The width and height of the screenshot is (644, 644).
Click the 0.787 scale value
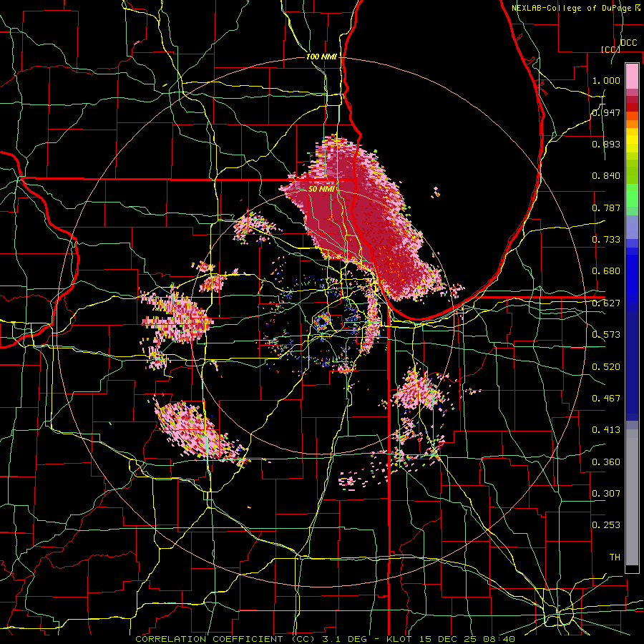point(606,208)
